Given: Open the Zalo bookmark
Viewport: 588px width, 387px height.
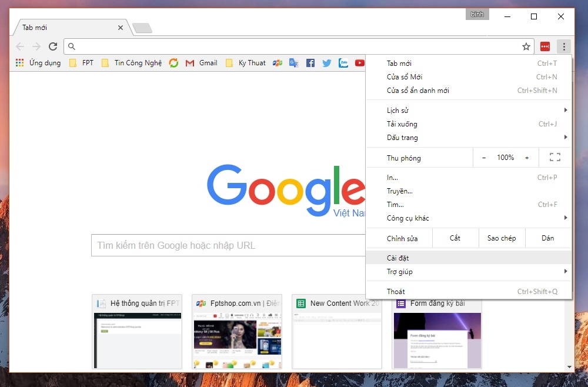Looking at the screenshot, I should click(343, 62).
